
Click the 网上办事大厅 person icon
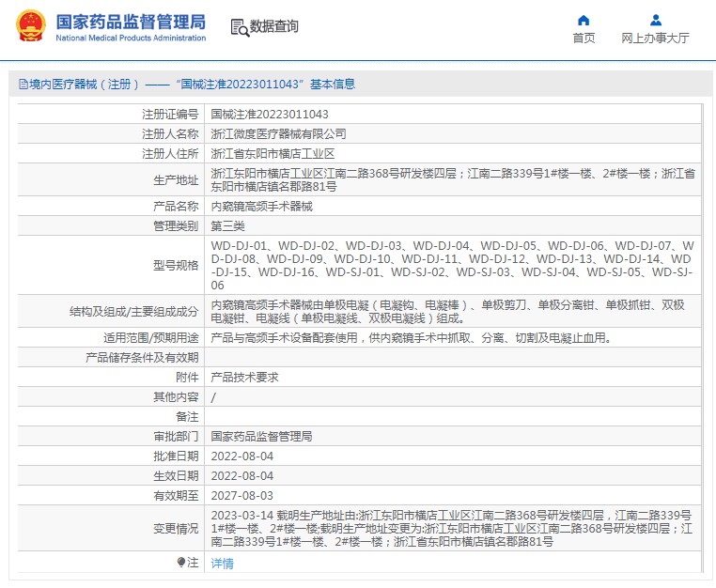click(x=656, y=20)
